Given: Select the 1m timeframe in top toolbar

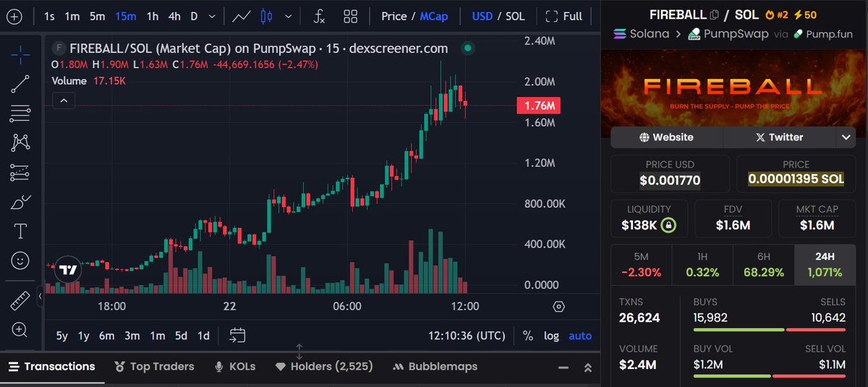Looking at the screenshot, I should pyautogui.click(x=72, y=16).
